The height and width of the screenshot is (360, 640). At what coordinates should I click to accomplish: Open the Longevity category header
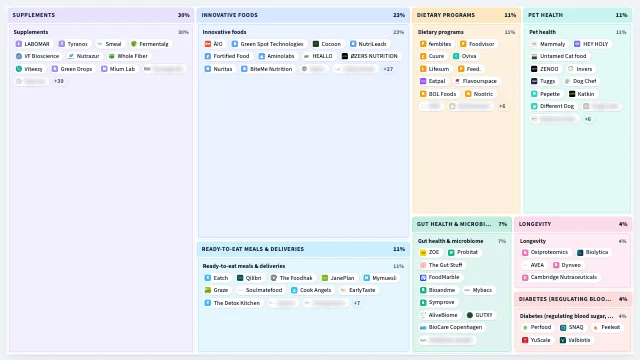573,224
